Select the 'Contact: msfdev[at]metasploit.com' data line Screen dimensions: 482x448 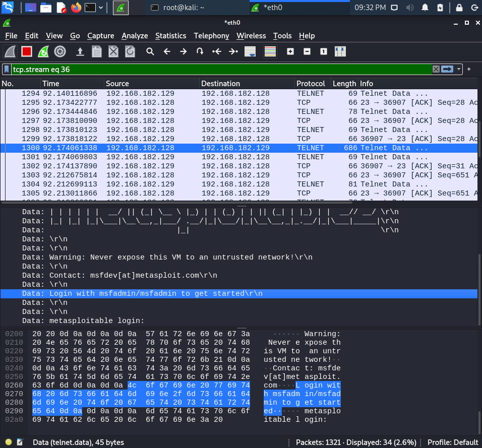coord(239,275)
